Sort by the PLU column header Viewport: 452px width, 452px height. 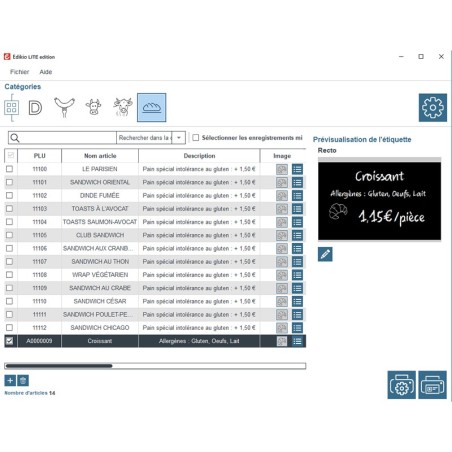click(x=40, y=156)
